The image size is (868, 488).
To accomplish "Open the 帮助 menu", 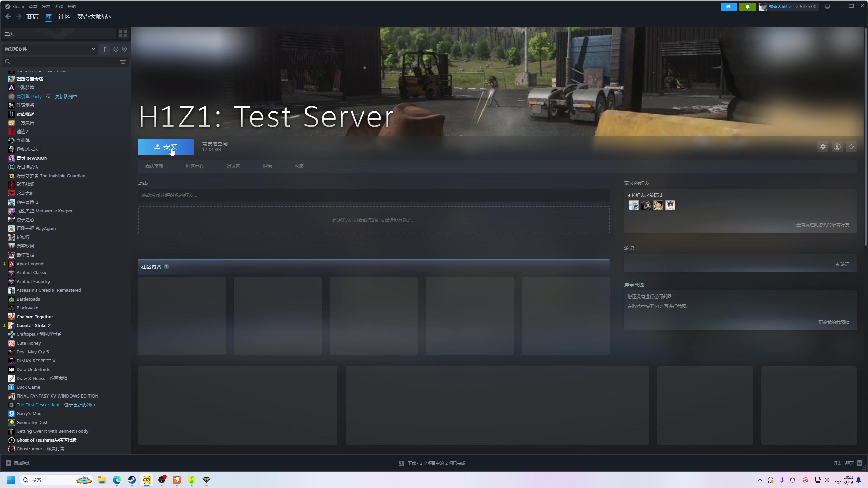I will [x=72, y=6].
